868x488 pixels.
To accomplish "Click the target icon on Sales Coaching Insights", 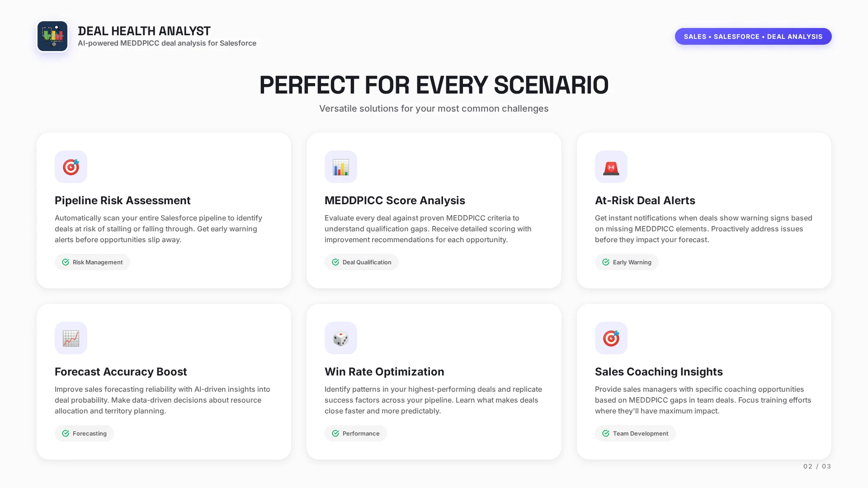I will tap(611, 338).
